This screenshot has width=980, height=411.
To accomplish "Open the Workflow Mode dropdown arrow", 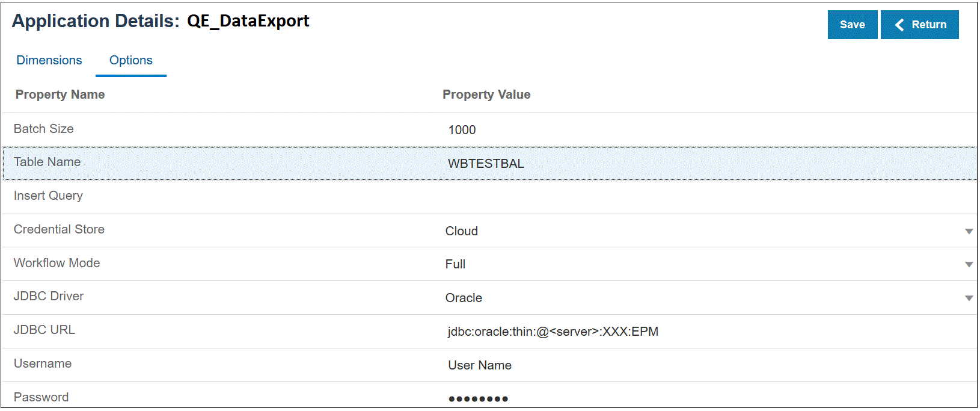I will point(969,264).
